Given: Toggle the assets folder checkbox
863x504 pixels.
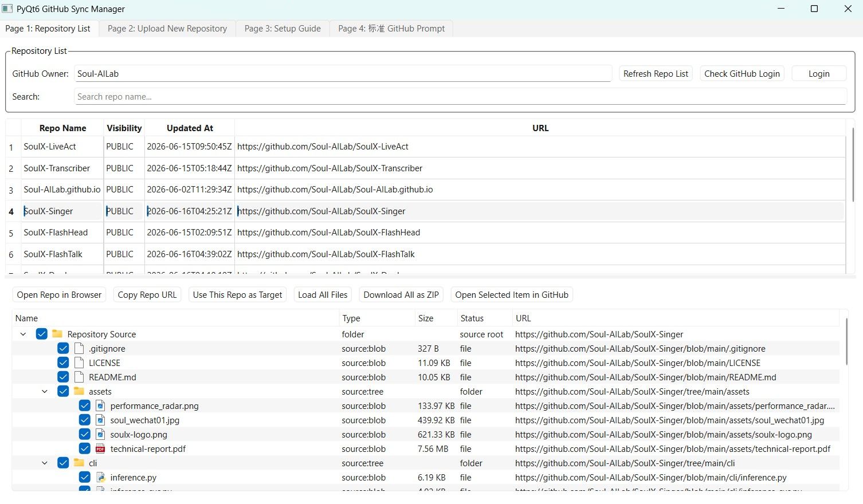Looking at the screenshot, I should tap(63, 391).
